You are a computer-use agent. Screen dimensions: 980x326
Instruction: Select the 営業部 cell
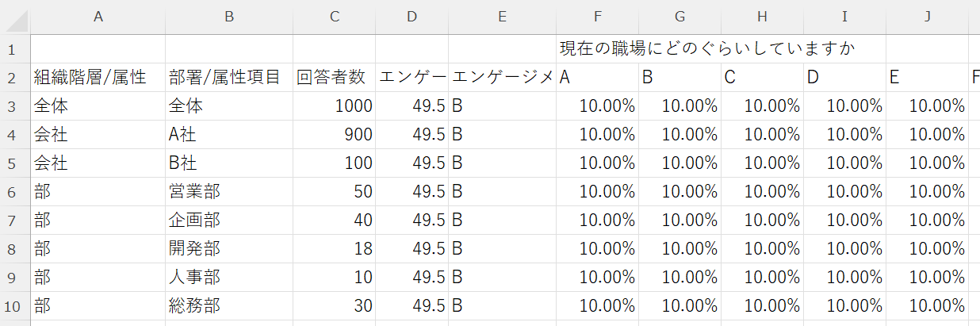click(228, 192)
